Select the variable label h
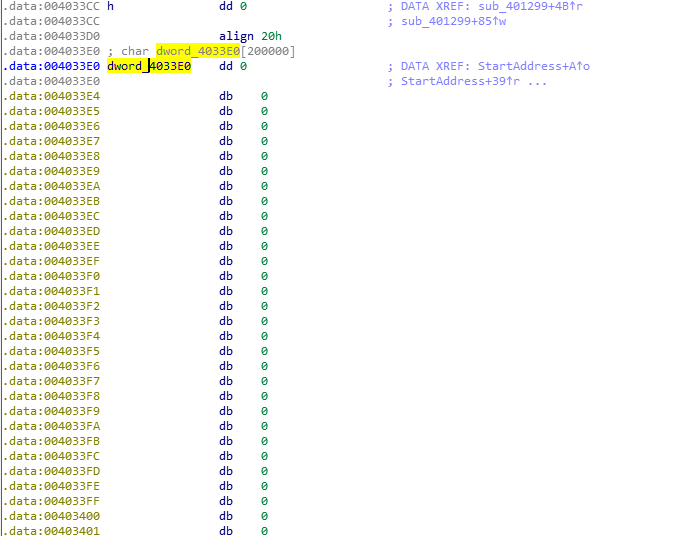 click(x=110, y=6)
